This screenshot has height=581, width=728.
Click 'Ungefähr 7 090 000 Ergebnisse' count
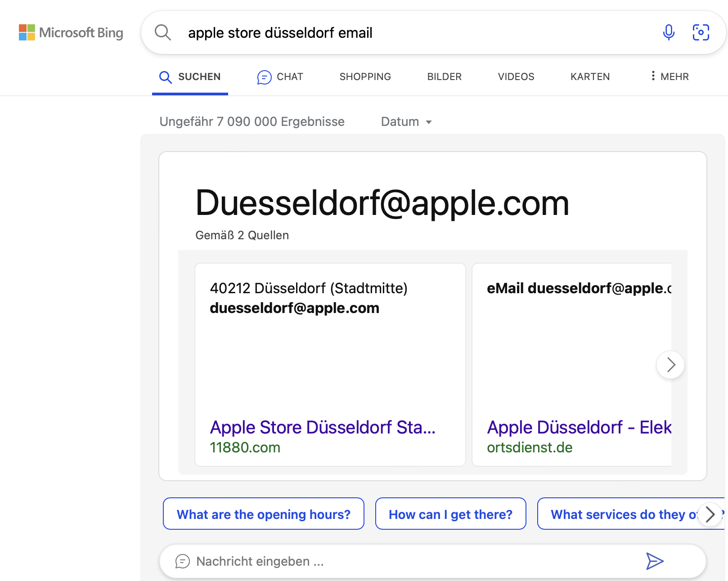(x=252, y=122)
